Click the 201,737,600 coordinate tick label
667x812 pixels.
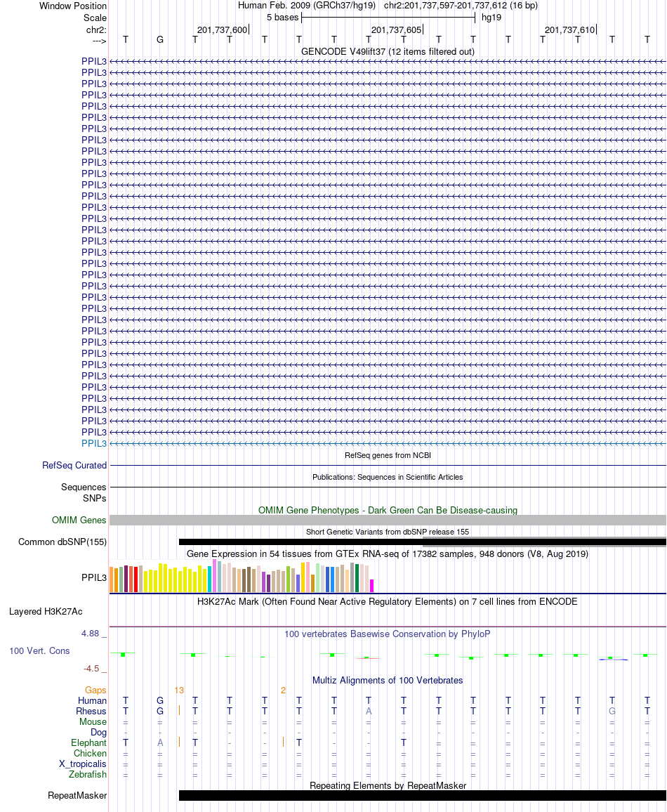222,30
